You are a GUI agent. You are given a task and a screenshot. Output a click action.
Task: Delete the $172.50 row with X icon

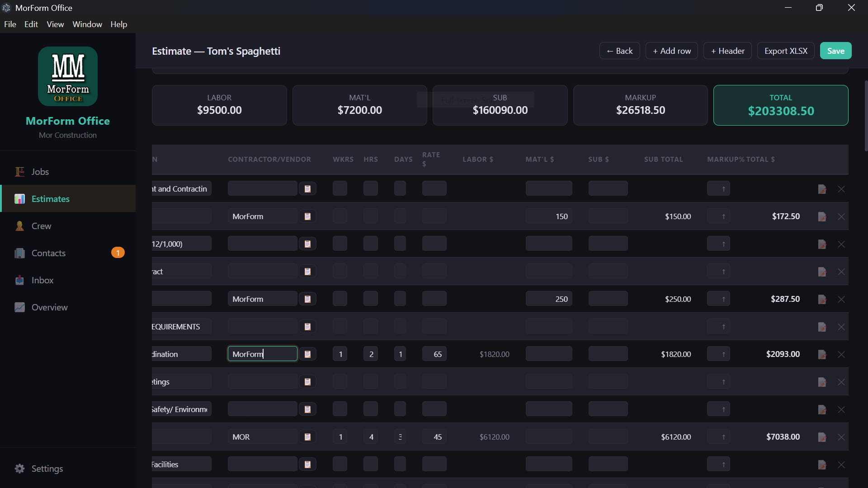[841, 217]
